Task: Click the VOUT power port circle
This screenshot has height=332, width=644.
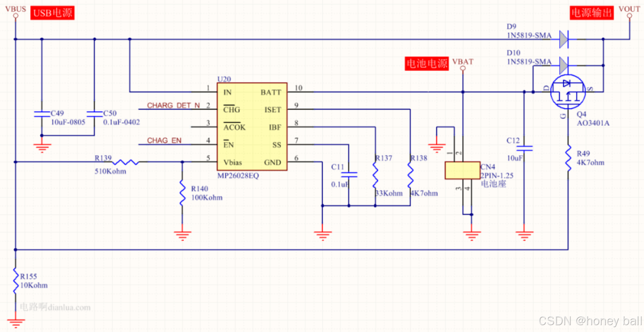Action: tap(630, 16)
